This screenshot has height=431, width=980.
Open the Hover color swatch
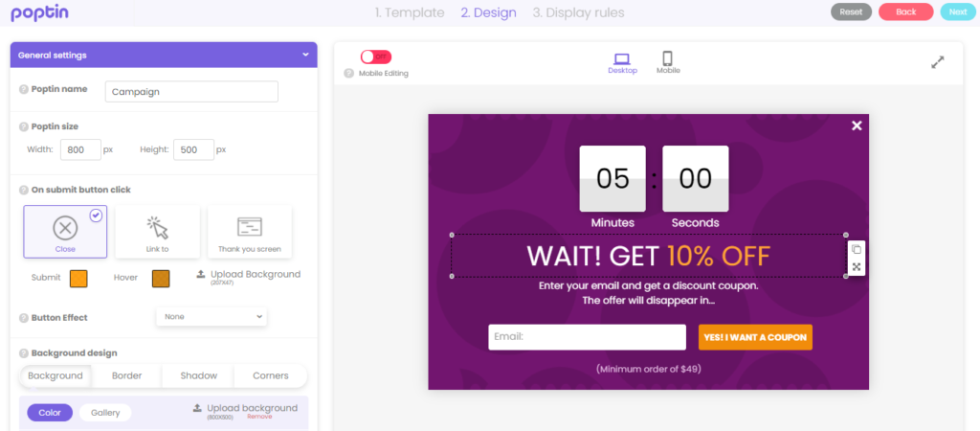point(161,279)
